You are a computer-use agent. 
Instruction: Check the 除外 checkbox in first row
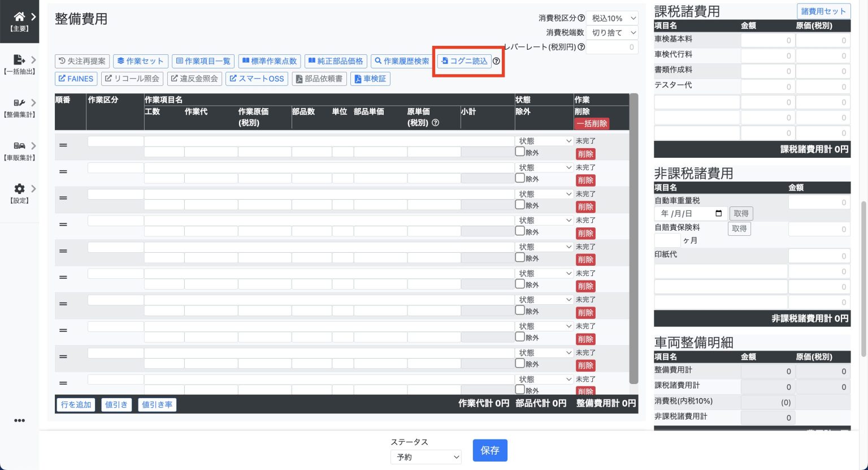[x=520, y=152]
